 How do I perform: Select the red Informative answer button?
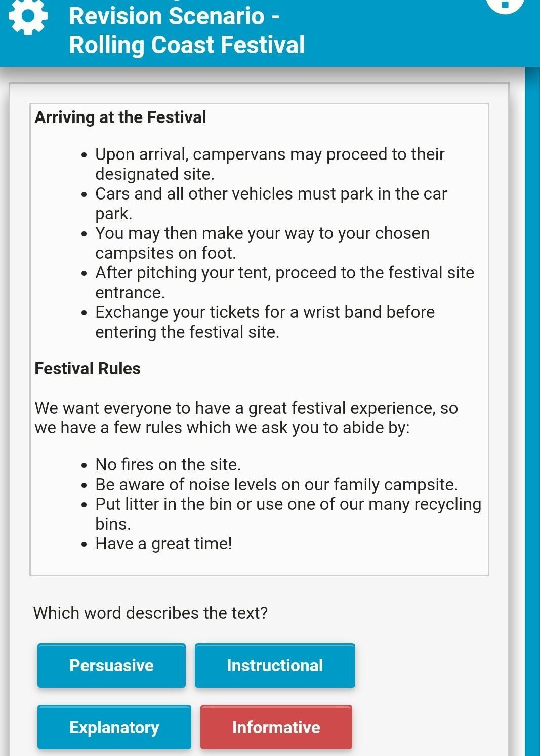coord(276,727)
